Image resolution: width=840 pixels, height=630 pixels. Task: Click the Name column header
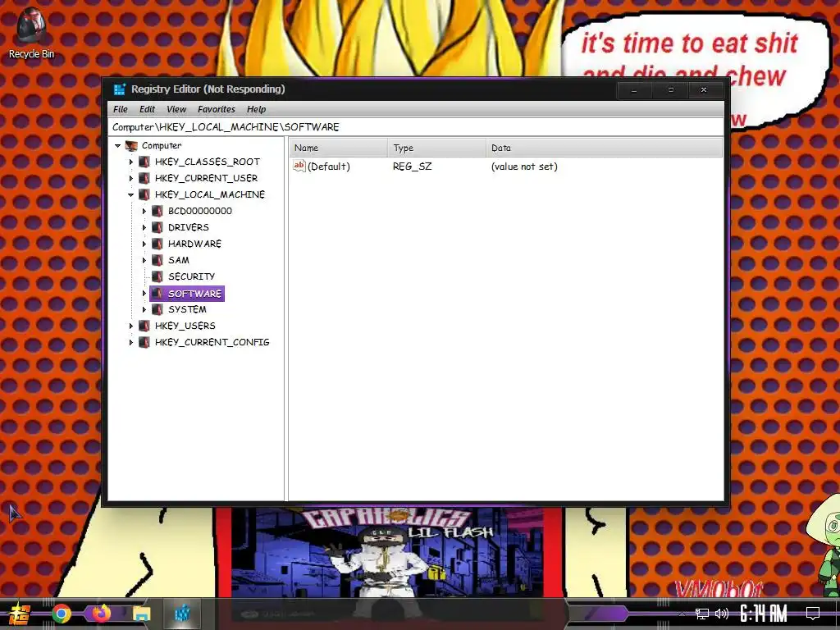tap(339, 148)
